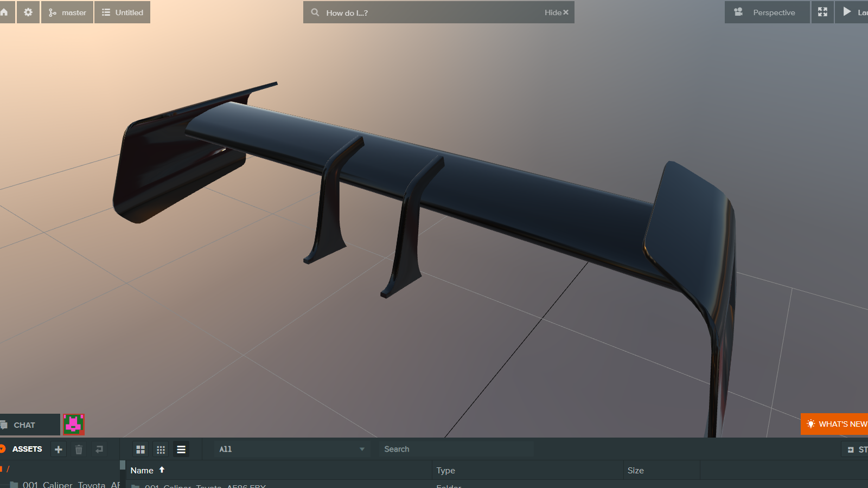Open WHAT'S NEW notifications

tap(834, 424)
